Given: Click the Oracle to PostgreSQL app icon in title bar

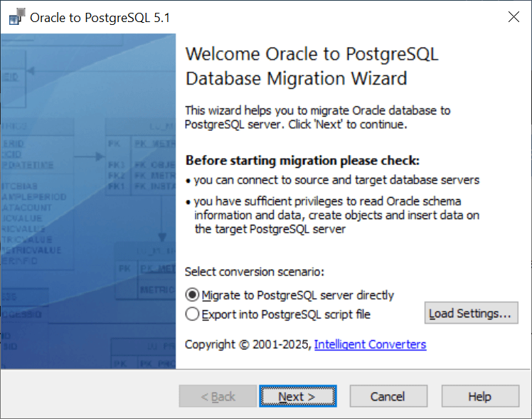Looking at the screenshot, I should 16,17.
